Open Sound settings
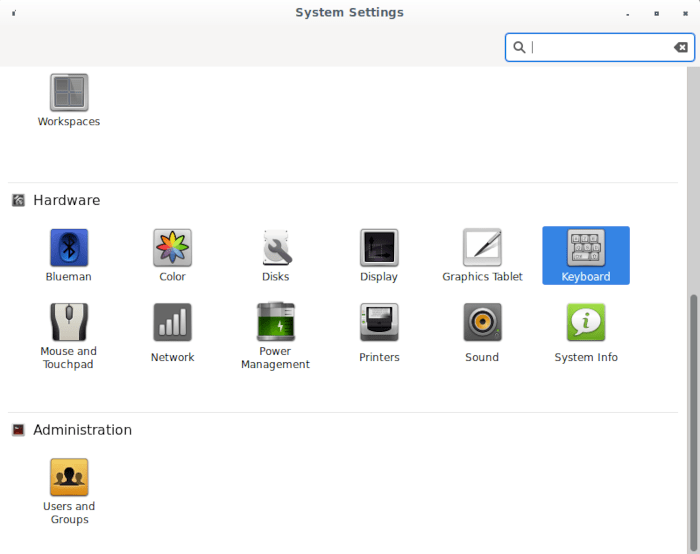The image size is (700, 554). (482, 333)
